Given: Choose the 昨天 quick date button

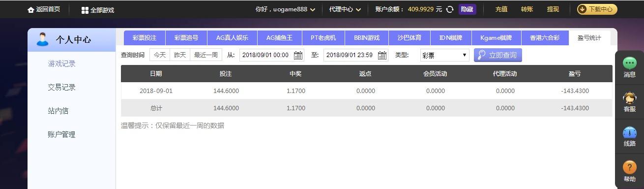Looking at the screenshot, I should pyautogui.click(x=180, y=55).
